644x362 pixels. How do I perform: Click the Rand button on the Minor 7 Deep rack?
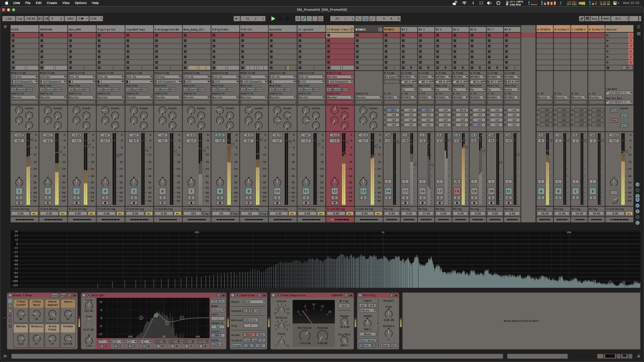(54, 295)
